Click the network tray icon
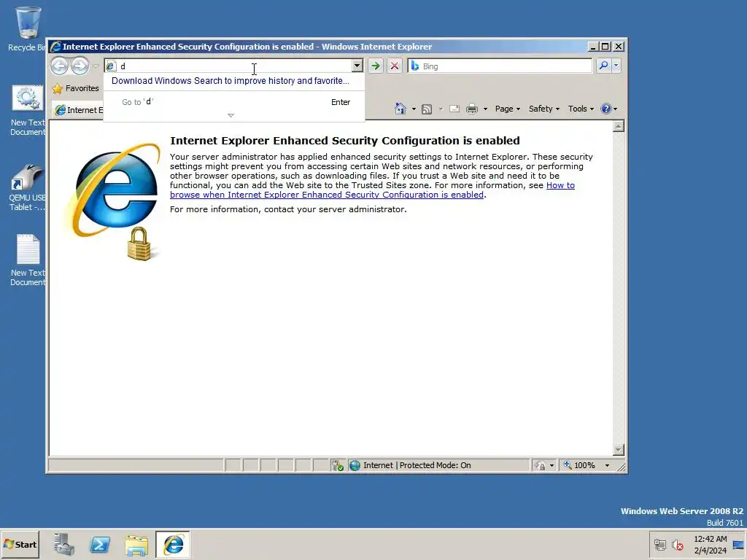The width and height of the screenshot is (747, 560). tap(659, 544)
